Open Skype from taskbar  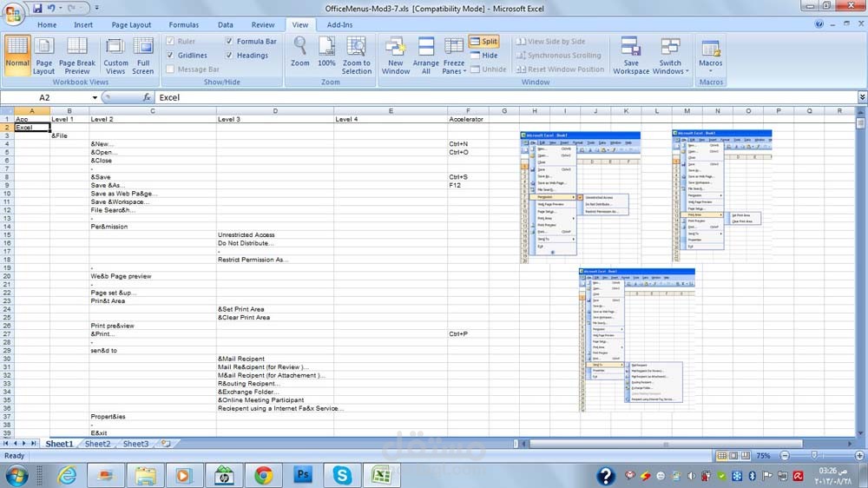pos(342,475)
